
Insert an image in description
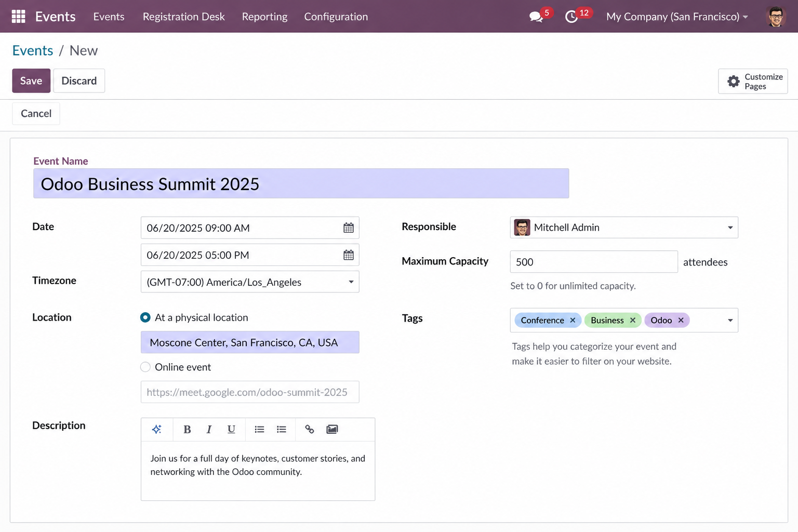coord(332,429)
